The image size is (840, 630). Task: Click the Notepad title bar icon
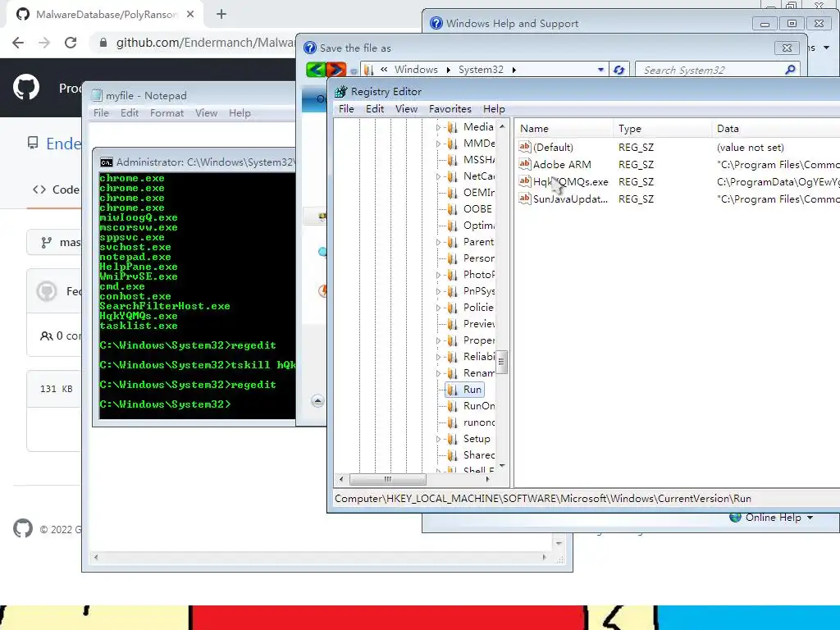97,95
